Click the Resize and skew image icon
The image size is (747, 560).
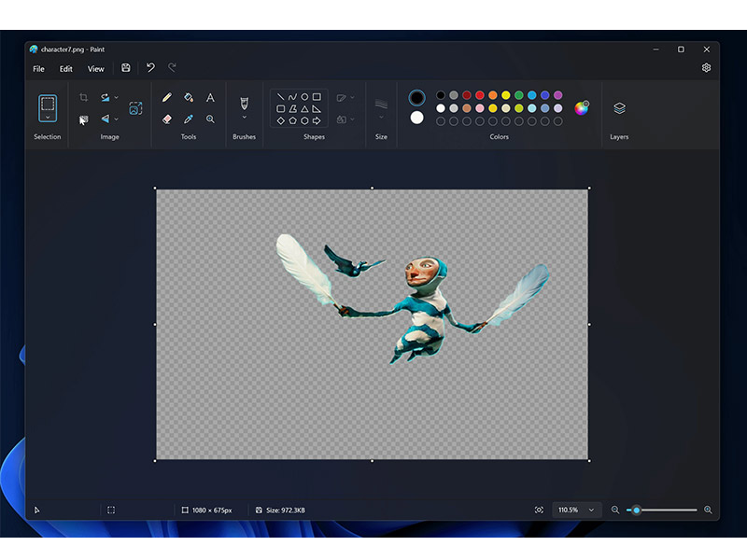[x=135, y=108]
